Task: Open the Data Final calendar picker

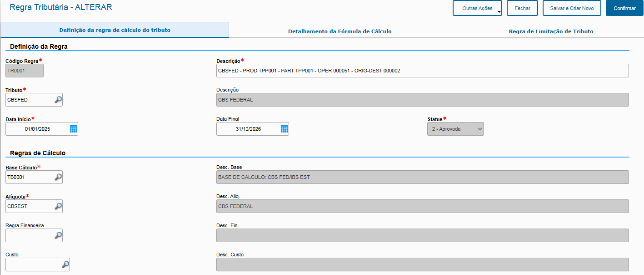Action: 284,128
